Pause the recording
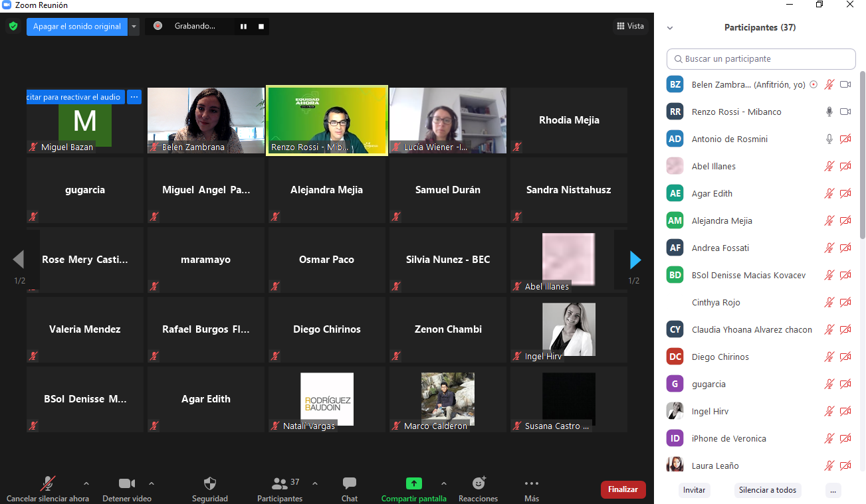This screenshot has height=504, width=866. click(x=243, y=27)
